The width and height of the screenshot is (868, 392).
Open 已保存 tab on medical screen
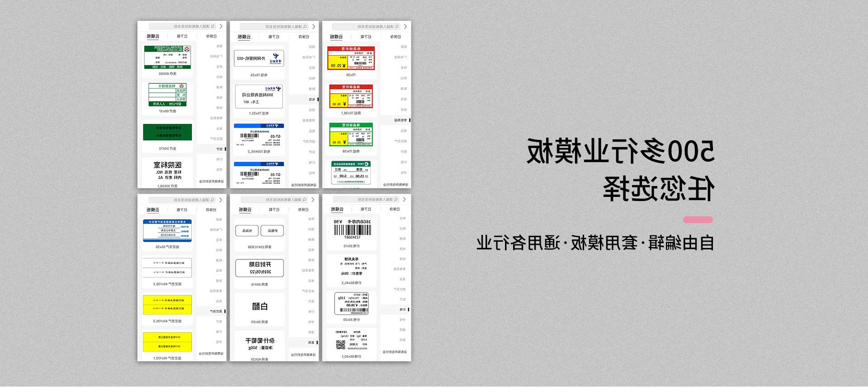click(x=211, y=36)
